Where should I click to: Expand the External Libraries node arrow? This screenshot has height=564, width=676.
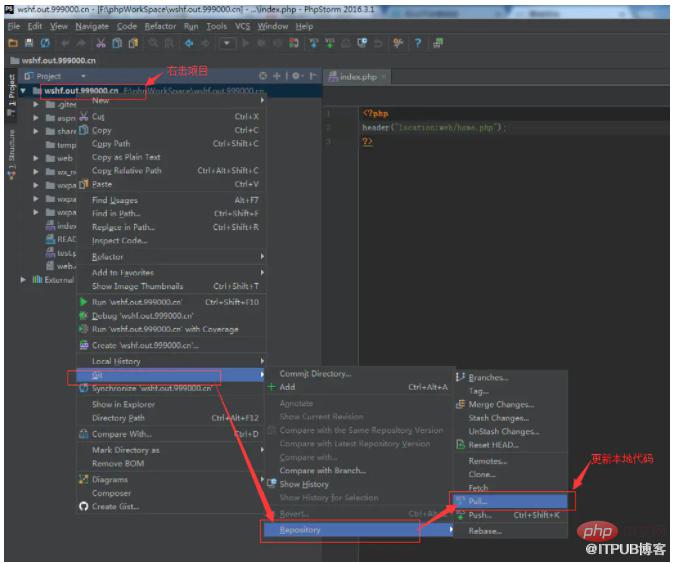tap(23, 280)
